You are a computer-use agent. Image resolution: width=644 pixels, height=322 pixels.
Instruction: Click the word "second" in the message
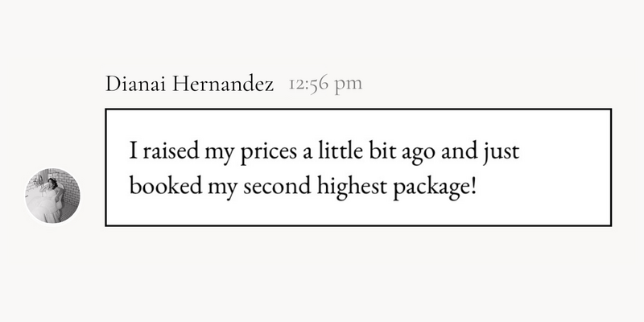[277, 186]
